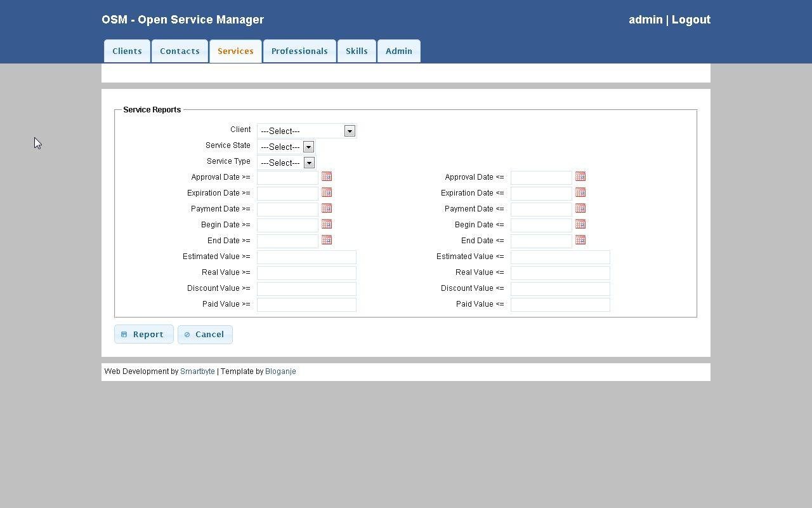812x508 pixels.
Task: Switch to the Contacts tab
Action: [x=180, y=51]
